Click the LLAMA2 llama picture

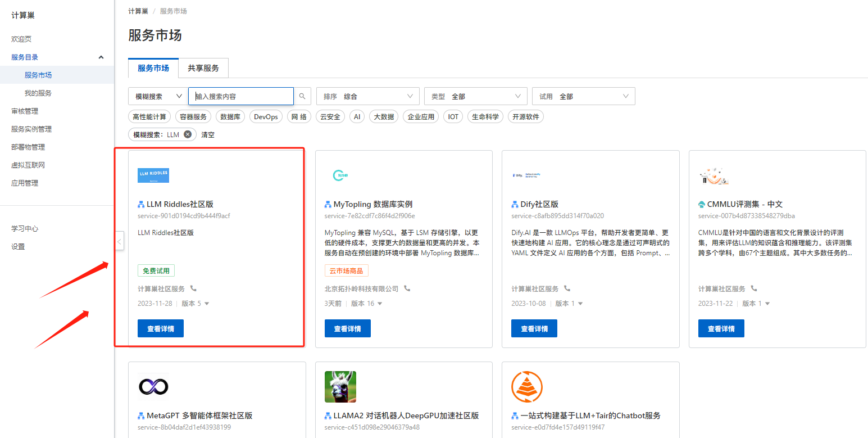coord(340,387)
